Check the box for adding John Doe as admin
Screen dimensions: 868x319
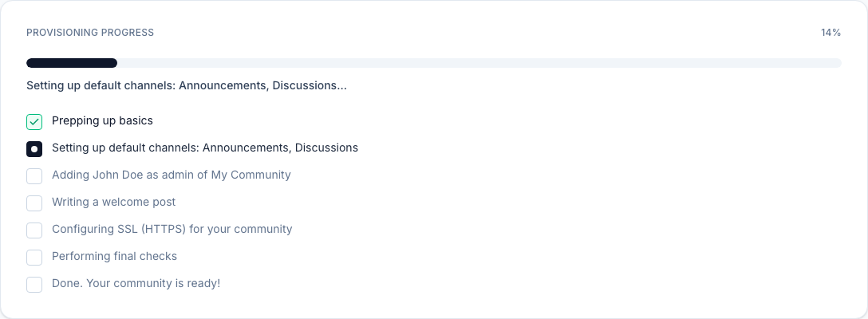coord(34,176)
